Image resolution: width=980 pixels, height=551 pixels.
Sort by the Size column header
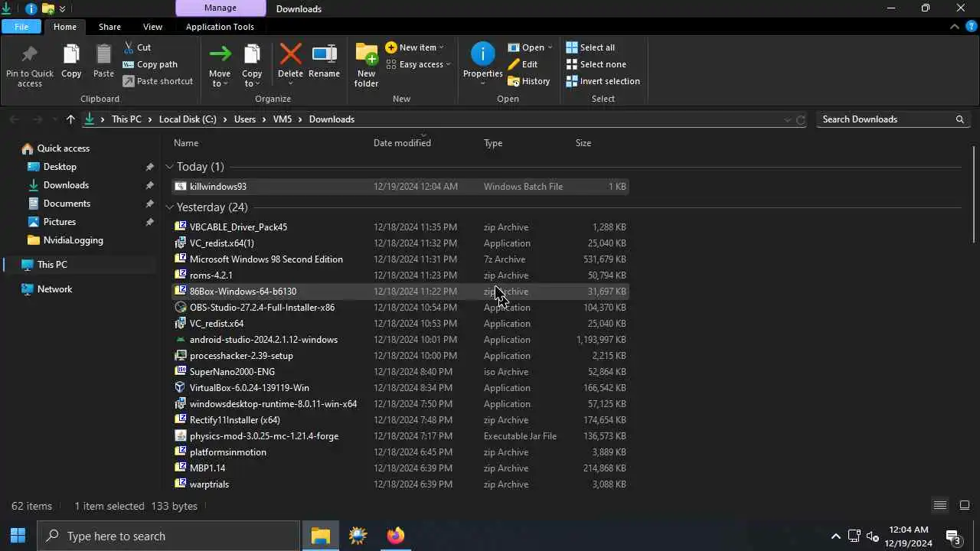(583, 143)
